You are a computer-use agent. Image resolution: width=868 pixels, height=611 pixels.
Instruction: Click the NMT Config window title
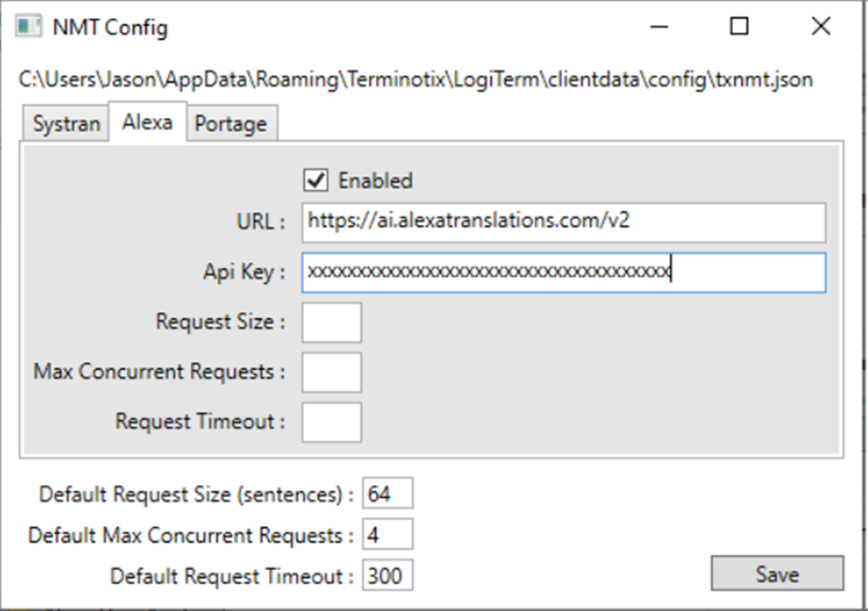(108, 27)
